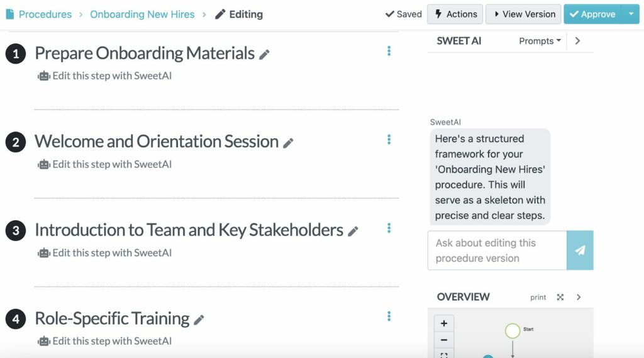Focus the Ask about editing input field

pyautogui.click(x=497, y=250)
